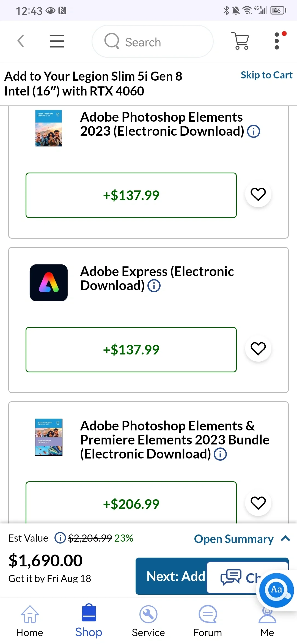
Task: Show info for Adobe Photoshop Elements 2023
Action: point(253,131)
